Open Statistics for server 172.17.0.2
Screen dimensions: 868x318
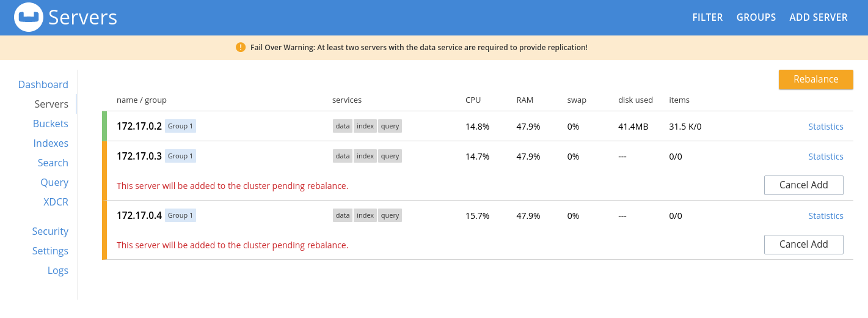pyautogui.click(x=825, y=127)
